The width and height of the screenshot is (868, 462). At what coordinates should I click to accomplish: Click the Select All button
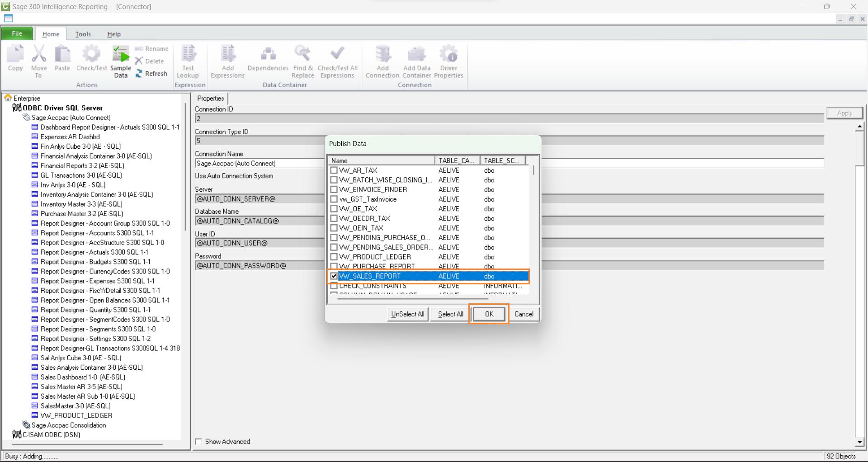coord(450,314)
